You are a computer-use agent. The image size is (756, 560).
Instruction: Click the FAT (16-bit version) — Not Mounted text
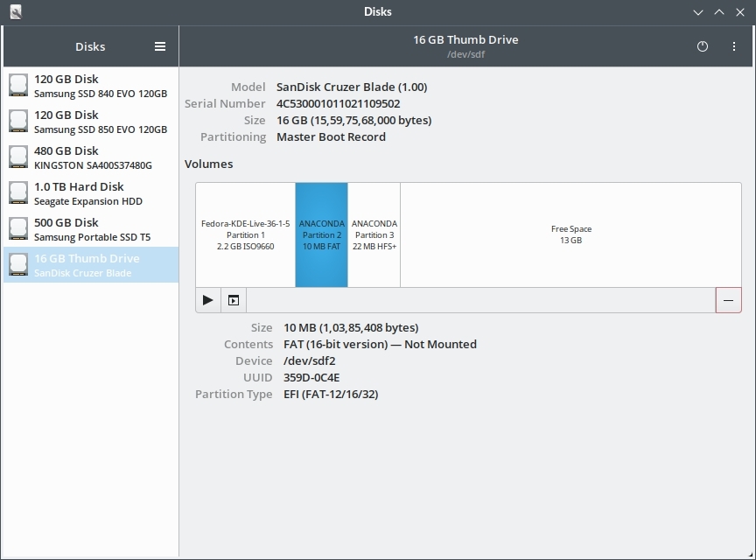(380, 345)
